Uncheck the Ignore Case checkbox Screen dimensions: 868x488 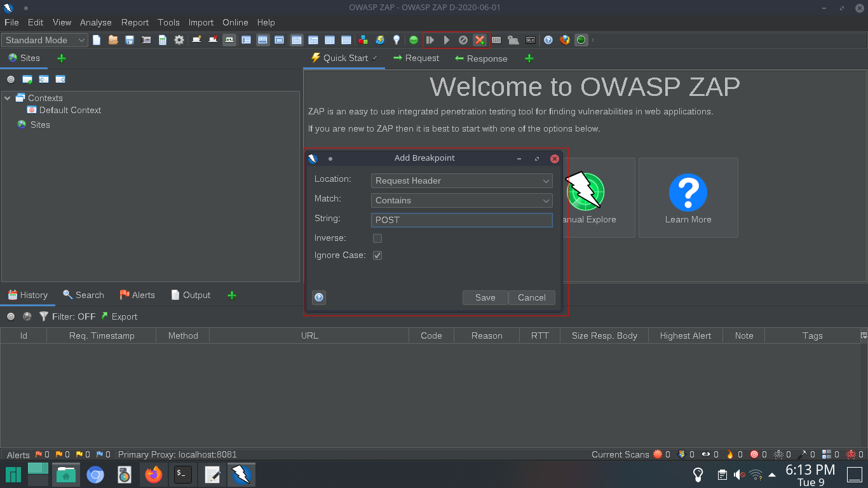coord(377,255)
